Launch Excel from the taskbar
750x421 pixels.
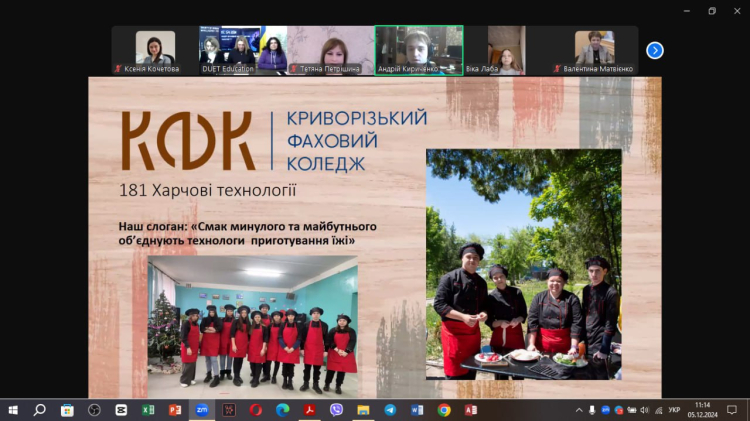click(148, 410)
